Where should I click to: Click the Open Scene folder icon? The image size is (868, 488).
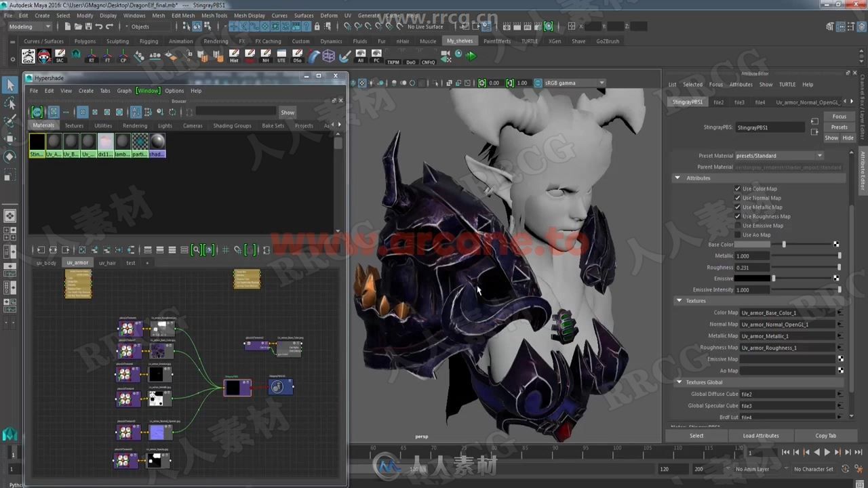pos(78,26)
